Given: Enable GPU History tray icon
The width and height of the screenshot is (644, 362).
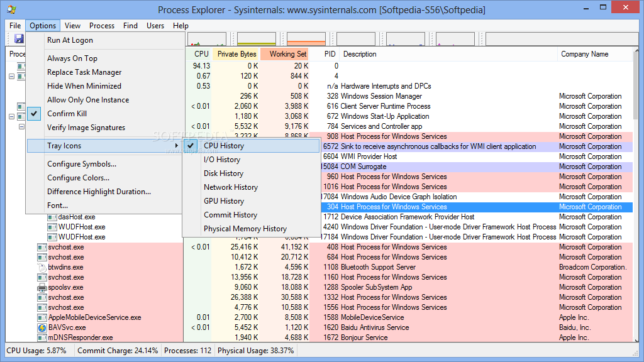Looking at the screenshot, I should [252, 201].
